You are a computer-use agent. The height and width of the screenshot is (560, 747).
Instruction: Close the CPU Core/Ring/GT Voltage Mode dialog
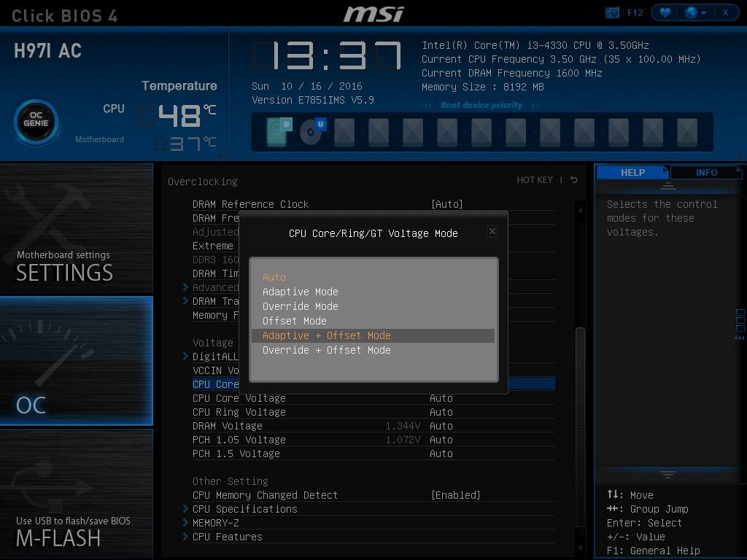tap(492, 231)
